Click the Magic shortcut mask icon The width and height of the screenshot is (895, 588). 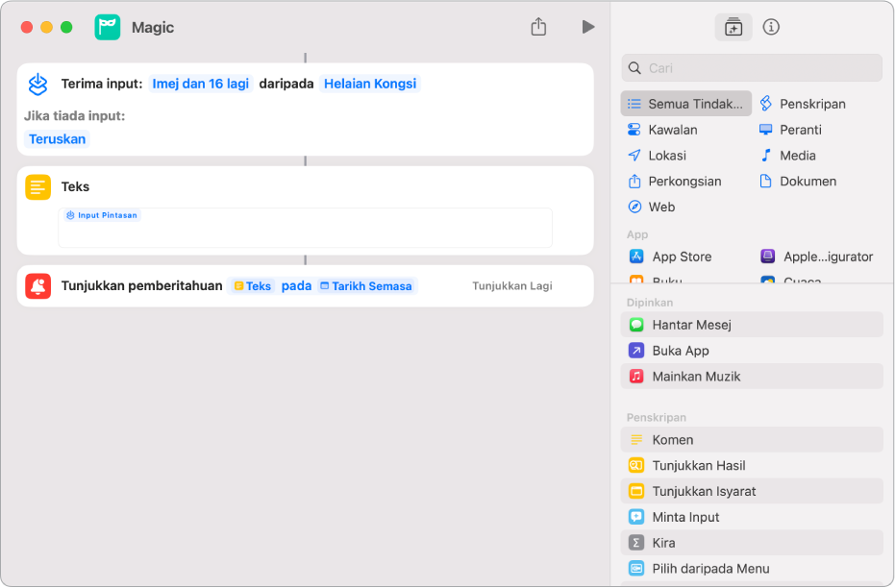click(x=107, y=27)
